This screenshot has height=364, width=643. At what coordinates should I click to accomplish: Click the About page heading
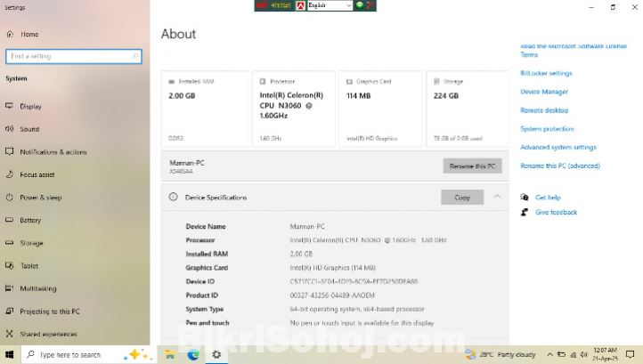(x=178, y=34)
